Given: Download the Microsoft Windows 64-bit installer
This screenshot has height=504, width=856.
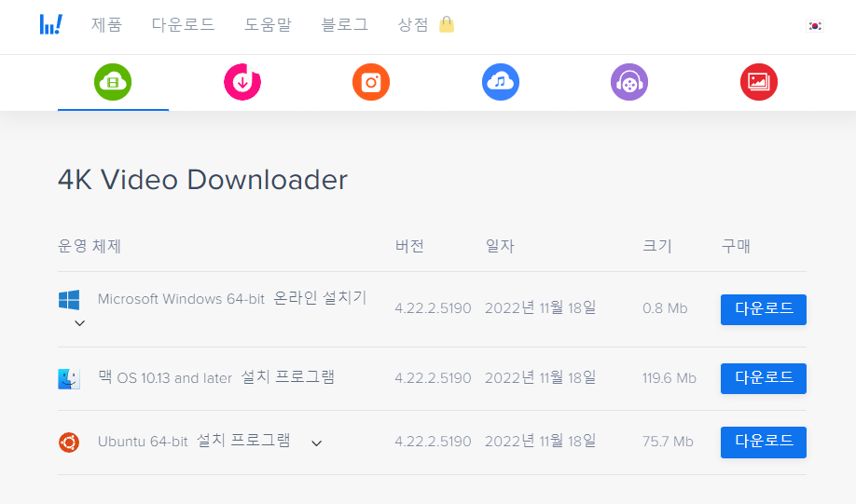Looking at the screenshot, I should tap(763, 309).
